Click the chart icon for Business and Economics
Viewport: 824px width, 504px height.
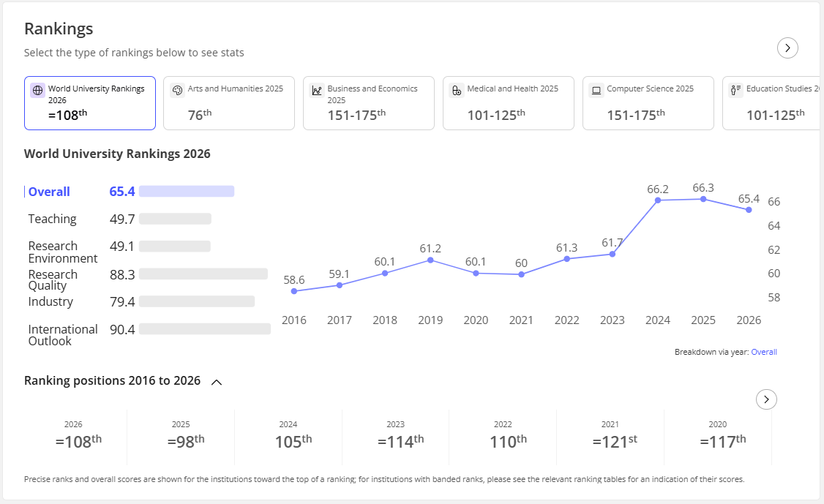point(317,91)
